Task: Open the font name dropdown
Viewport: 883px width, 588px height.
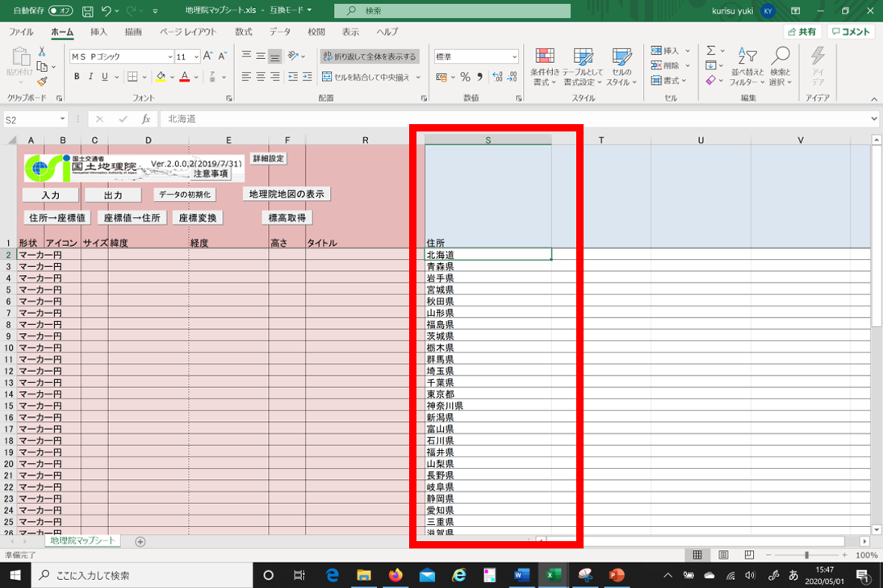Action: (169, 56)
